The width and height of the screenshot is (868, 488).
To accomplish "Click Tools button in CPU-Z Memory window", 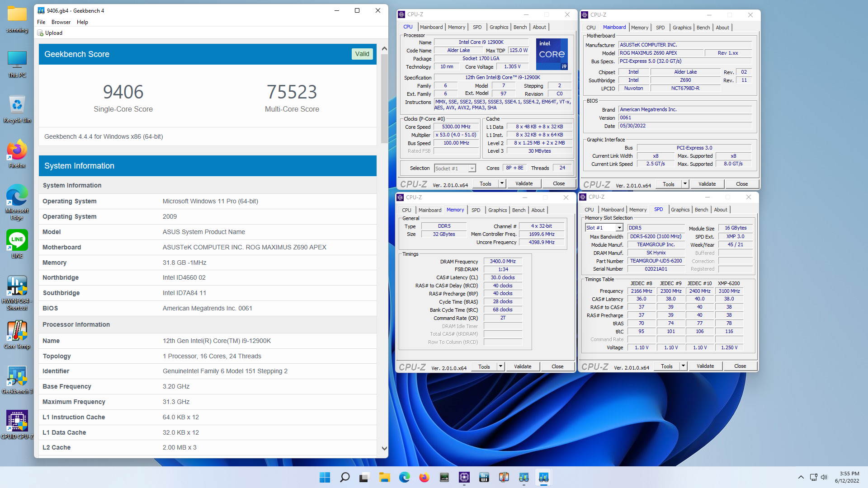I will (x=484, y=366).
